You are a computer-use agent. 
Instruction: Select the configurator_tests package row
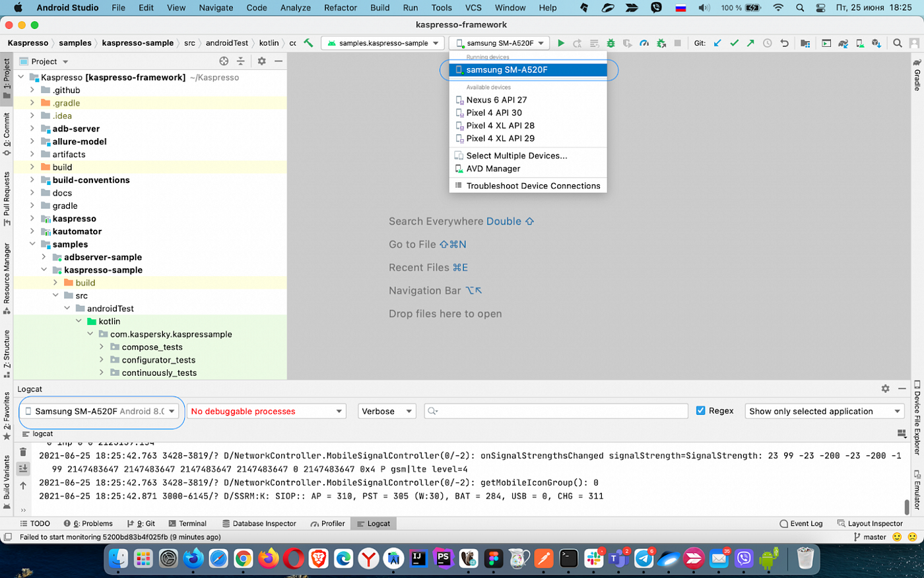point(150,360)
